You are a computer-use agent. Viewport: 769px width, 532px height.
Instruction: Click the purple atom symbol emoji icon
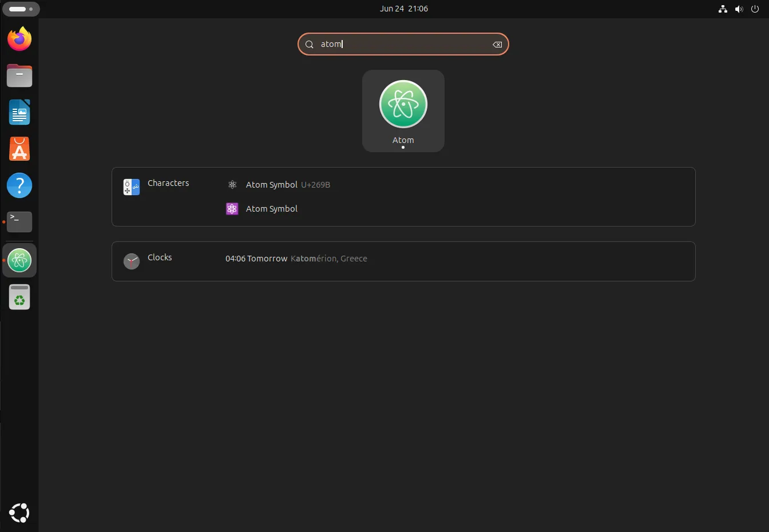[232, 209]
